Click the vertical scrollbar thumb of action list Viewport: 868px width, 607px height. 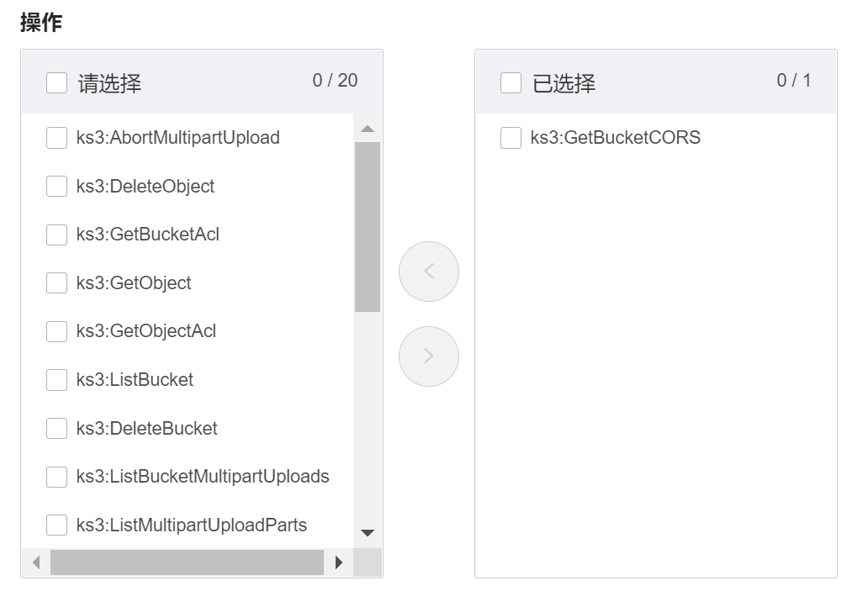pos(367,227)
